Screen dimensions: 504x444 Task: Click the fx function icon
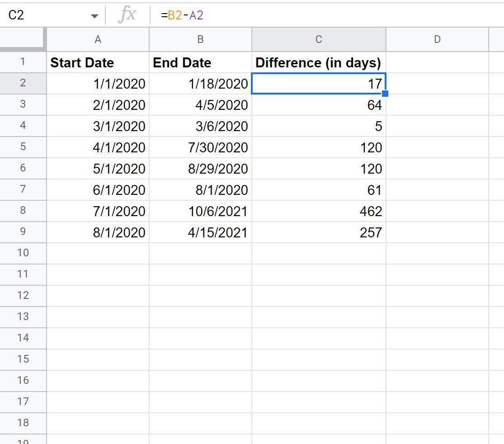127,15
